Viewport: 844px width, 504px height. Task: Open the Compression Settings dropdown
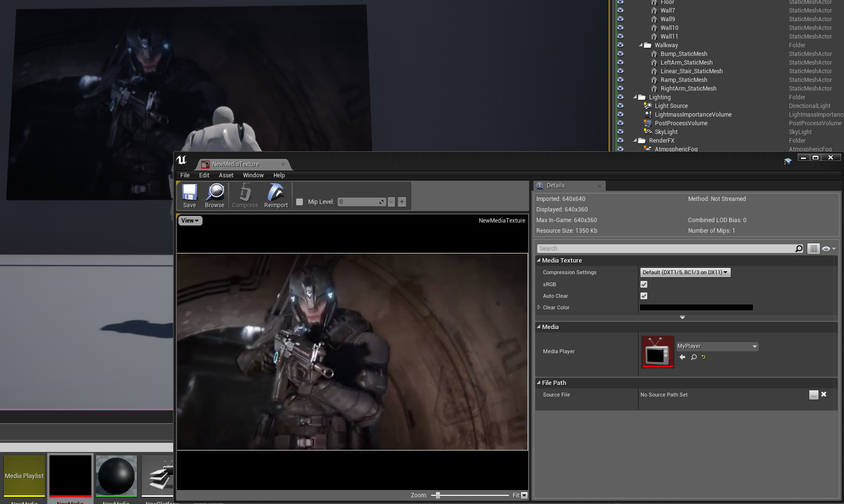(685, 273)
